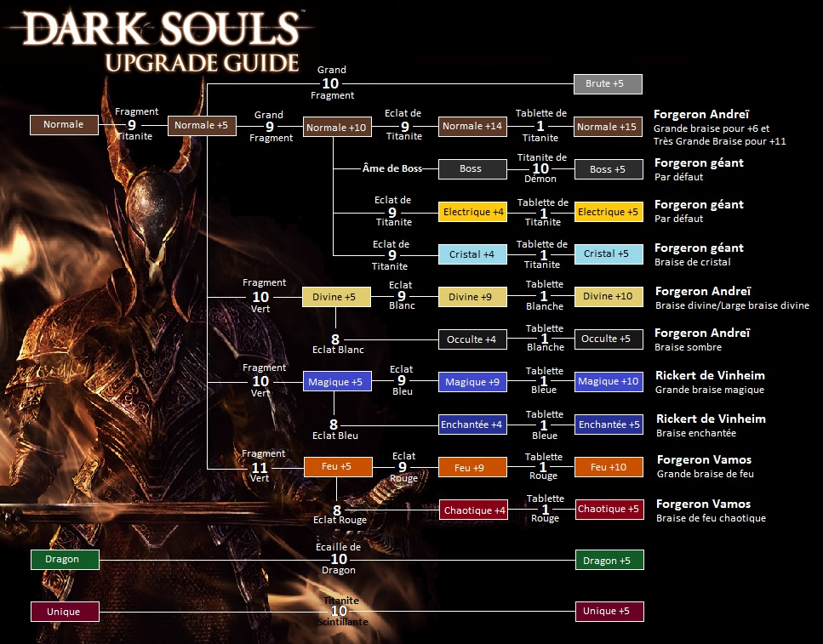Click "Forgeron Vamos" beside Chaotique +5
823x644 pixels.
[703, 504]
